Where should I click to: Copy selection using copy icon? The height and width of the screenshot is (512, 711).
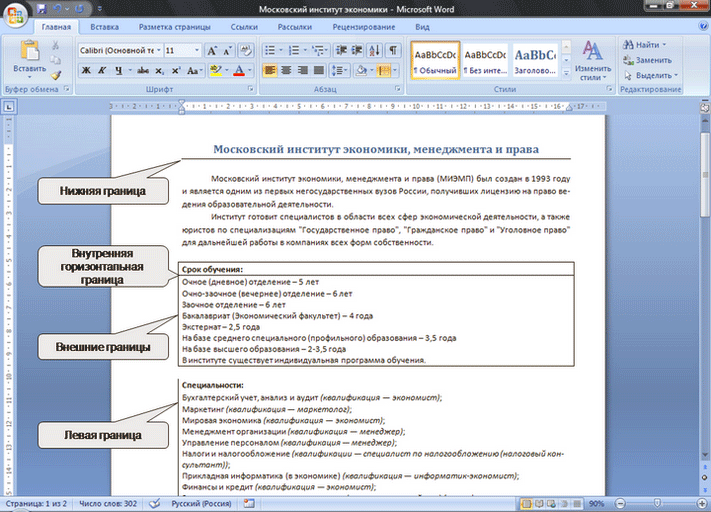pos(55,60)
